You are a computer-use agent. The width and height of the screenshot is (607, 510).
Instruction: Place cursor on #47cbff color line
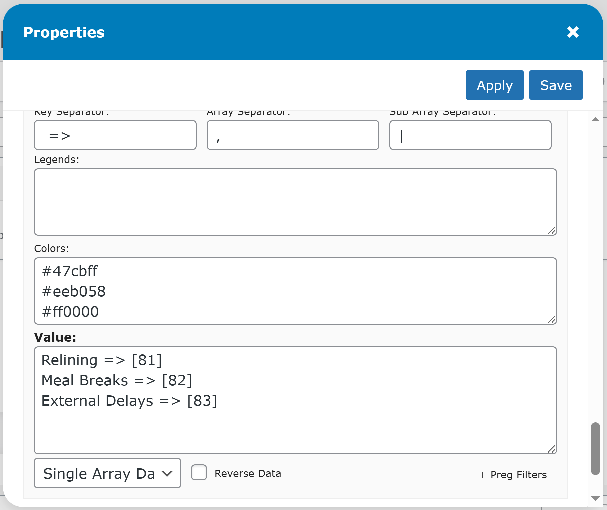click(x=70, y=271)
